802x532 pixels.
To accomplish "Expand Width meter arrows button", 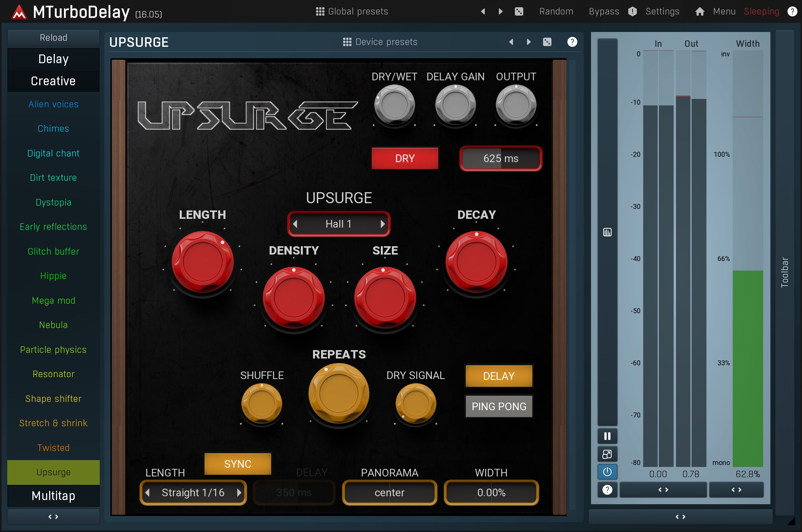I will [736, 490].
